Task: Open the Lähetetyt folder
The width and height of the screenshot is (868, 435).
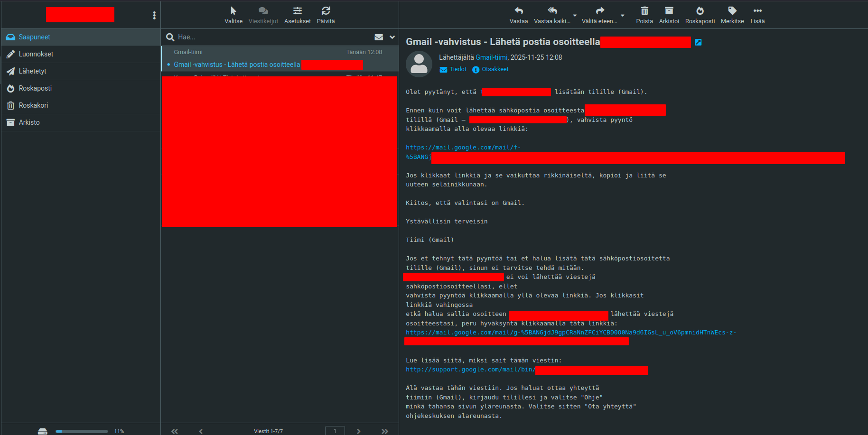Action: click(x=33, y=71)
